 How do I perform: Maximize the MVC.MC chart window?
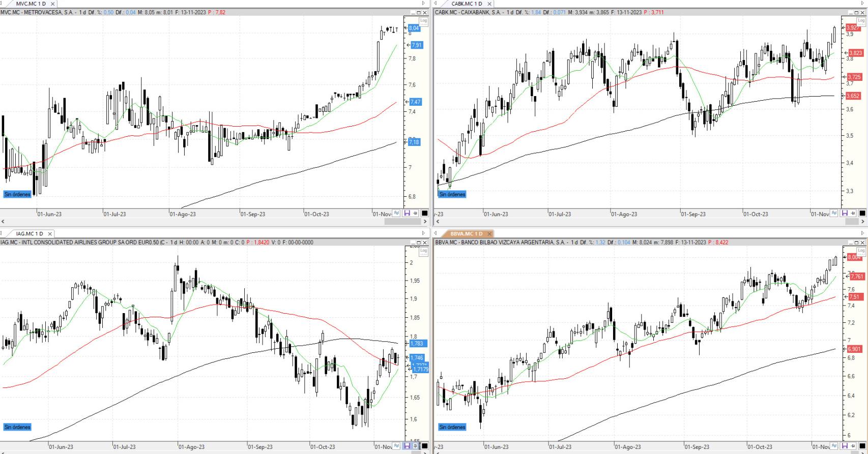click(419, 12)
